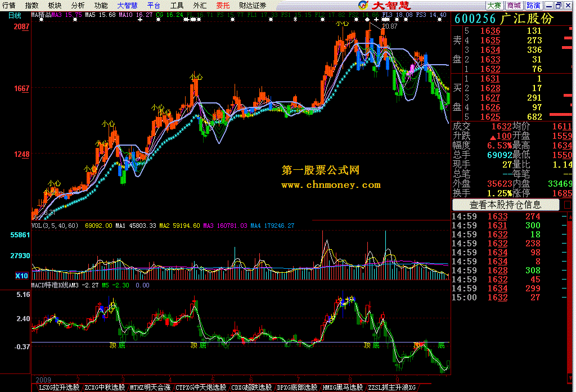Screen dimensions: 576x392
Task: Click the 15:00 trade row
Action: click(x=510, y=298)
